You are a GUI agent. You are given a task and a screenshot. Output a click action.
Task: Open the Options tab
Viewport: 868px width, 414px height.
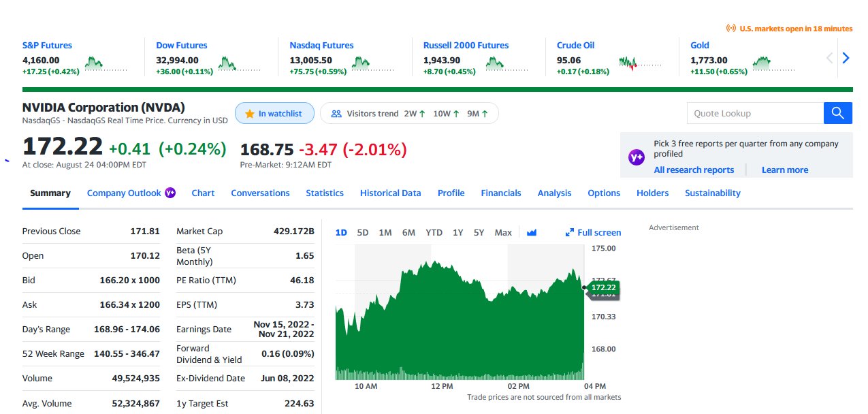coord(604,193)
